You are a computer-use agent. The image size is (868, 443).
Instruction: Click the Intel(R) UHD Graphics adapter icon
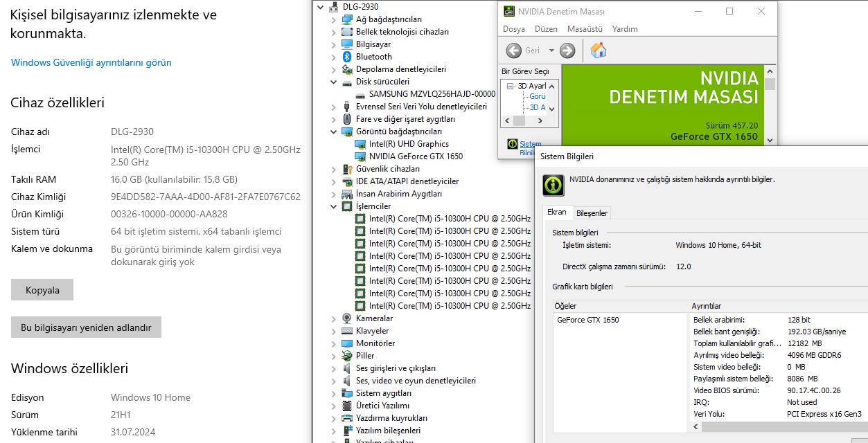coord(360,144)
